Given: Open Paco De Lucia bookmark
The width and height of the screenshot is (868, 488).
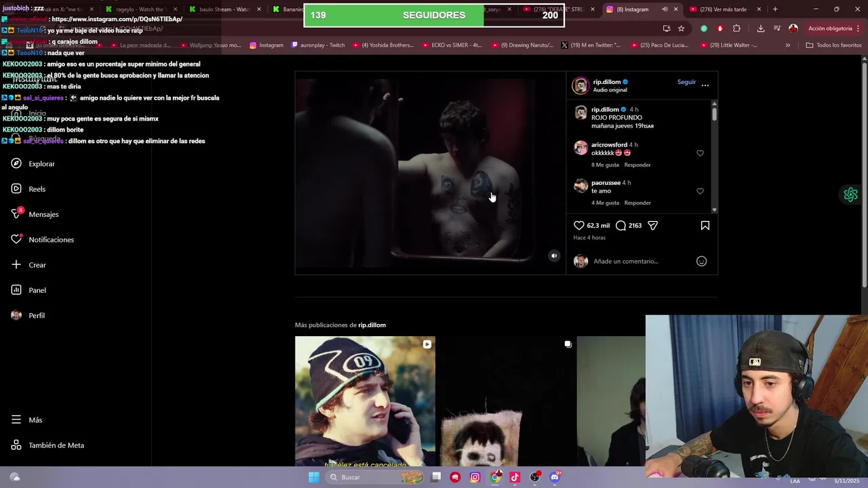Looking at the screenshot, I should point(658,45).
